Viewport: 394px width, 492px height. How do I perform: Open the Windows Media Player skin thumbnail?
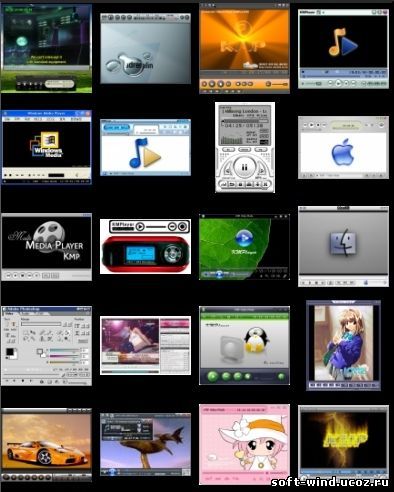[46, 147]
